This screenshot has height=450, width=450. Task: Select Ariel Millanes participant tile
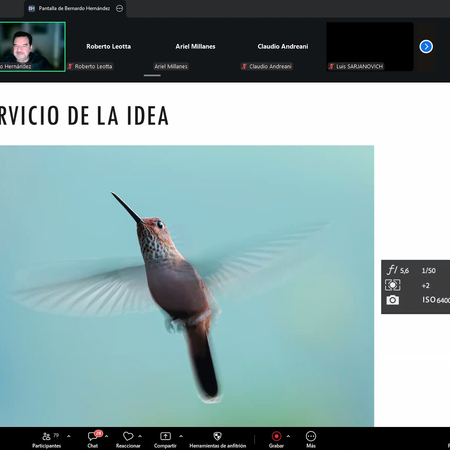point(195,47)
